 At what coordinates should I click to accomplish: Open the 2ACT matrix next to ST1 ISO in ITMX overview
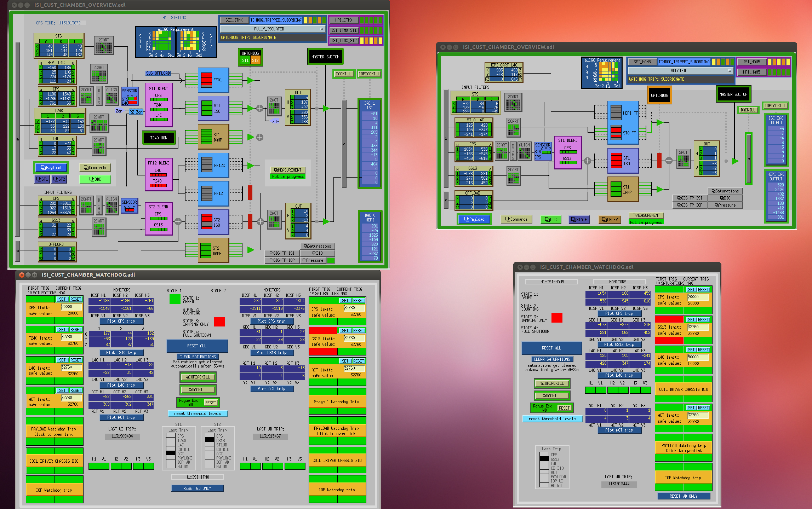[274, 107]
